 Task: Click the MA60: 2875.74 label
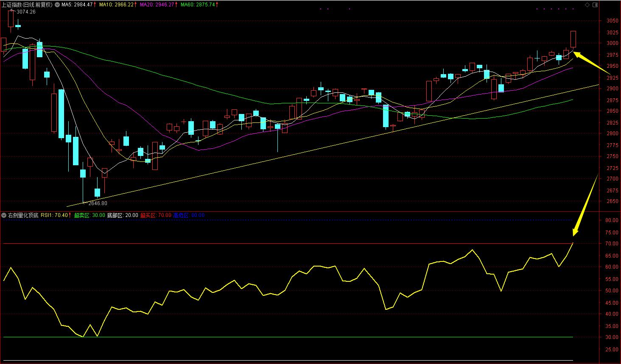pos(198,5)
